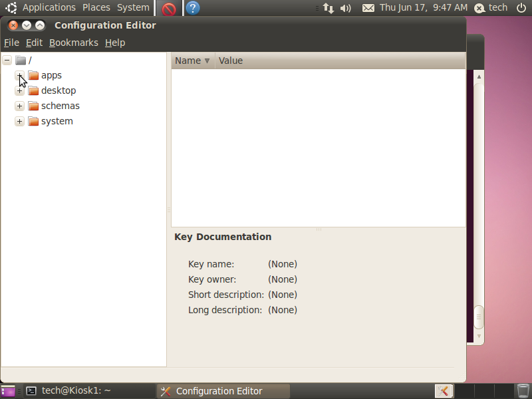Expand the desktop folder tree node
The image size is (532, 399).
click(x=19, y=90)
